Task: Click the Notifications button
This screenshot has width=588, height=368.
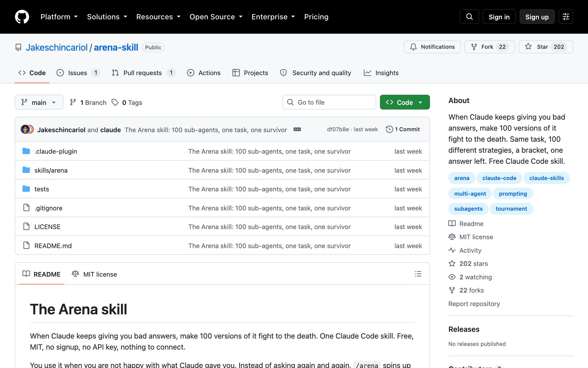Action: coord(432,47)
